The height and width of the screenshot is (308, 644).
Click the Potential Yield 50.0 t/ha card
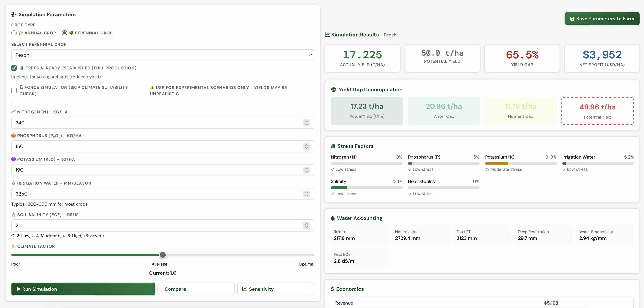442,58
